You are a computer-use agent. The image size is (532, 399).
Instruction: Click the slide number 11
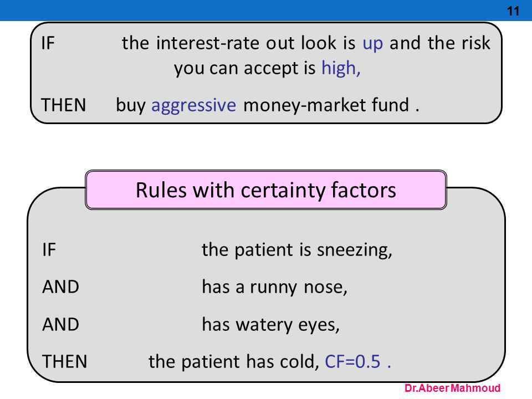pyautogui.click(x=513, y=11)
